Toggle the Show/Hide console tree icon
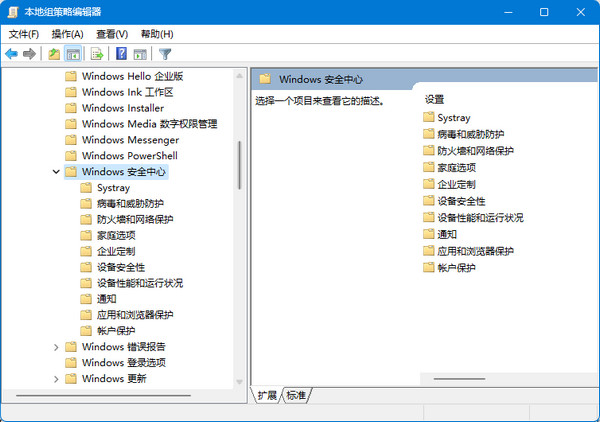 [x=73, y=54]
